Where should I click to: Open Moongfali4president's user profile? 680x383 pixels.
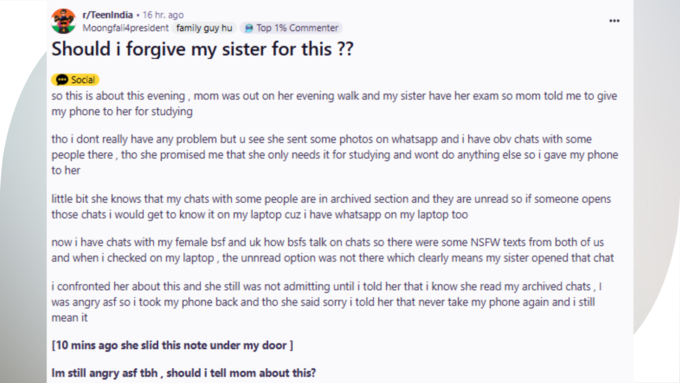pyautogui.click(x=125, y=28)
